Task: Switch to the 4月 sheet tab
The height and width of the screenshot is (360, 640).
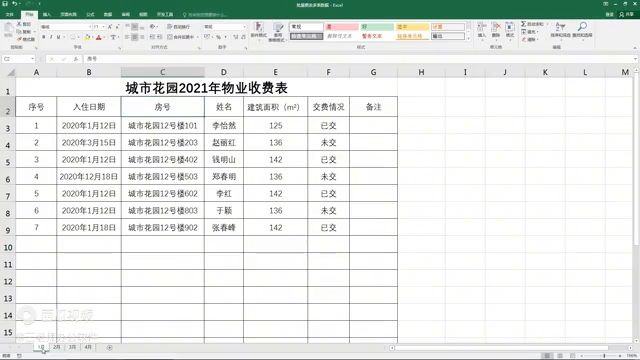Action: (x=88, y=347)
